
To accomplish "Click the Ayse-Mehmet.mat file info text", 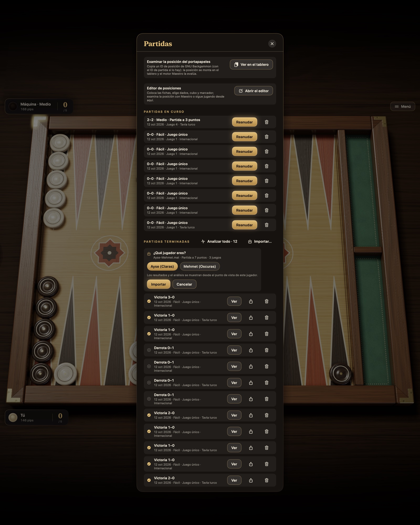I will pyautogui.click(x=187, y=258).
